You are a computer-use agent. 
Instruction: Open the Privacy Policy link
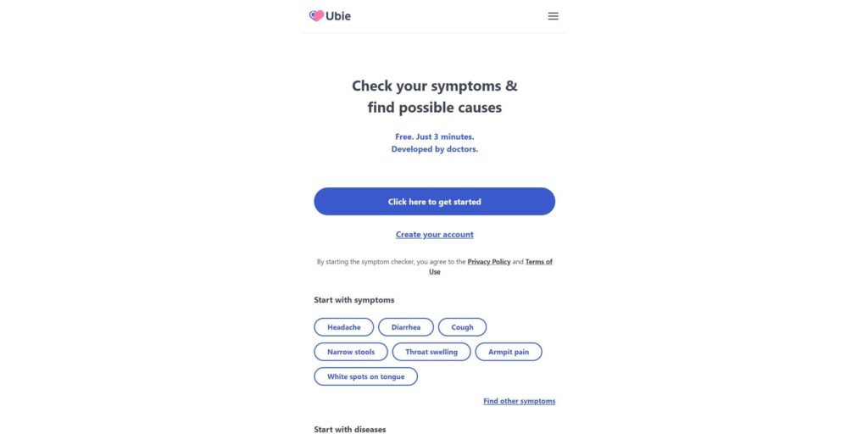tap(489, 262)
